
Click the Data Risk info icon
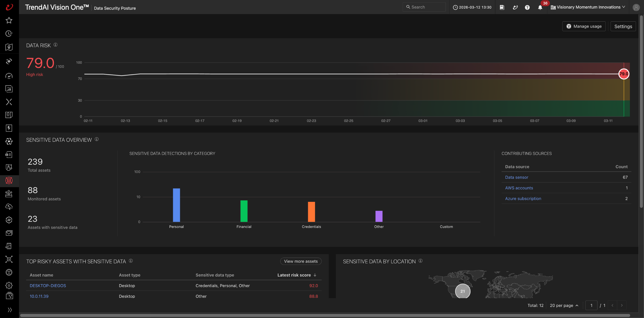[x=56, y=45]
